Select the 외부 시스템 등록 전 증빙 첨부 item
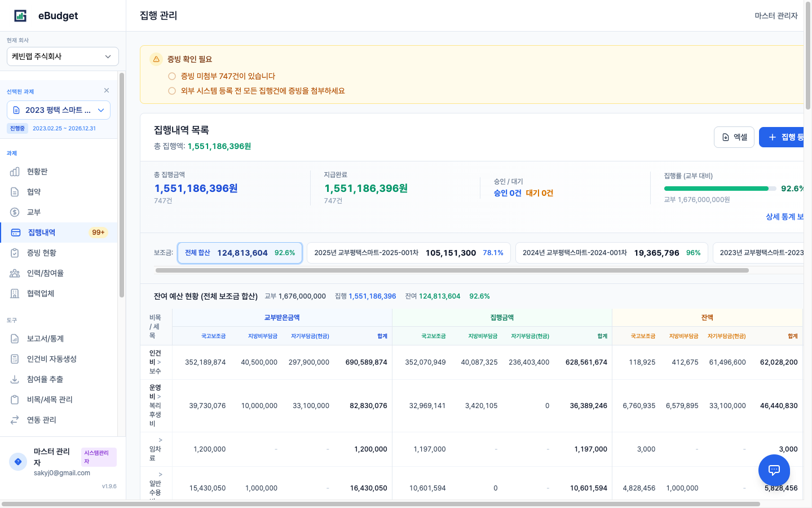Screen dimensions: 812x508 172,91
